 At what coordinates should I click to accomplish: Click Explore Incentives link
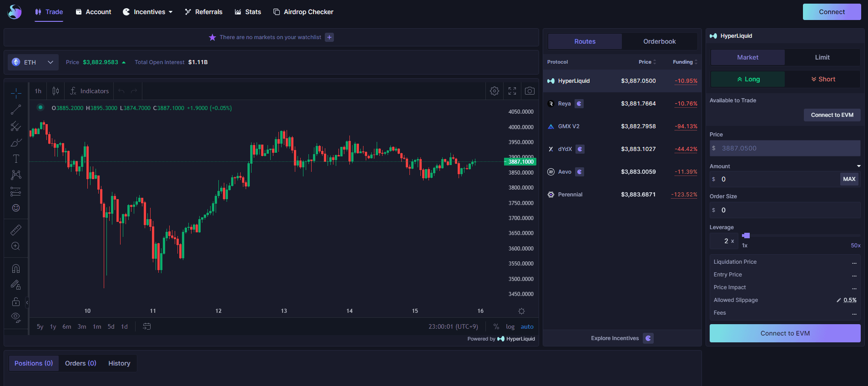click(x=622, y=338)
